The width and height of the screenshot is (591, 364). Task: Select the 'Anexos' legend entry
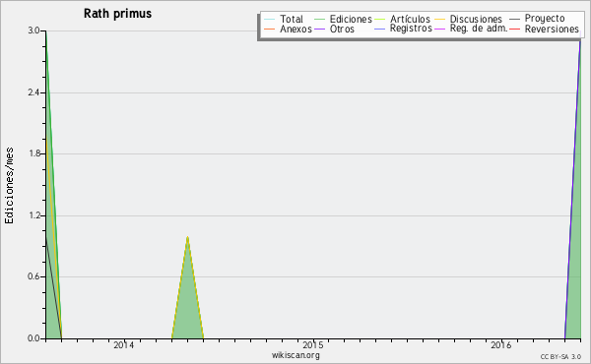(295, 29)
